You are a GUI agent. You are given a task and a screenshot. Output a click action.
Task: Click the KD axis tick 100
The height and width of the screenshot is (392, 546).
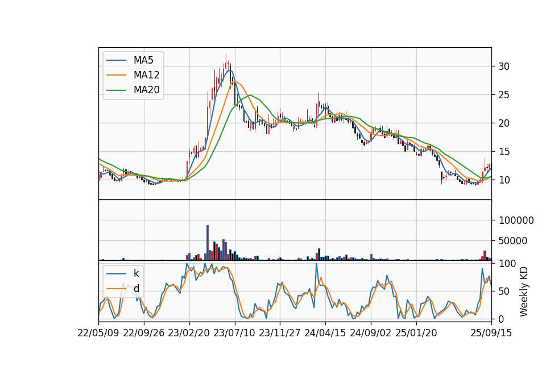pyautogui.click(x=507, y=264)
